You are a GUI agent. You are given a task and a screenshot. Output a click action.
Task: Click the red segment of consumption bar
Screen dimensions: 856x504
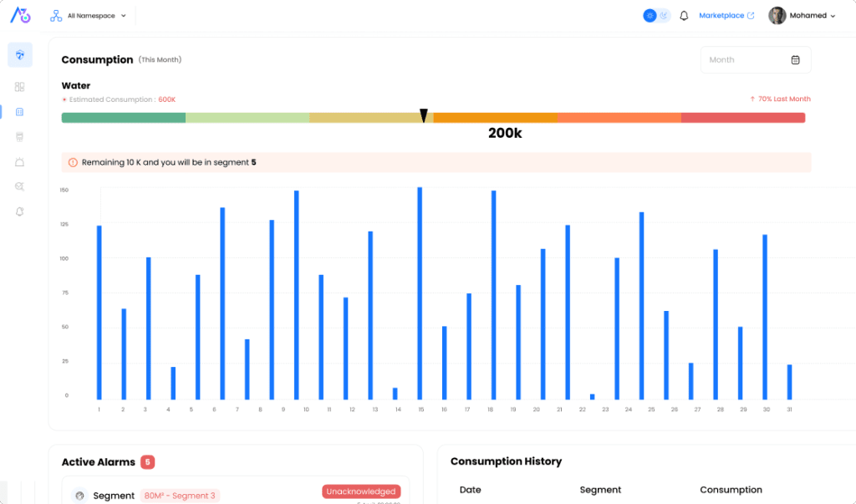(x=742, y=118)
